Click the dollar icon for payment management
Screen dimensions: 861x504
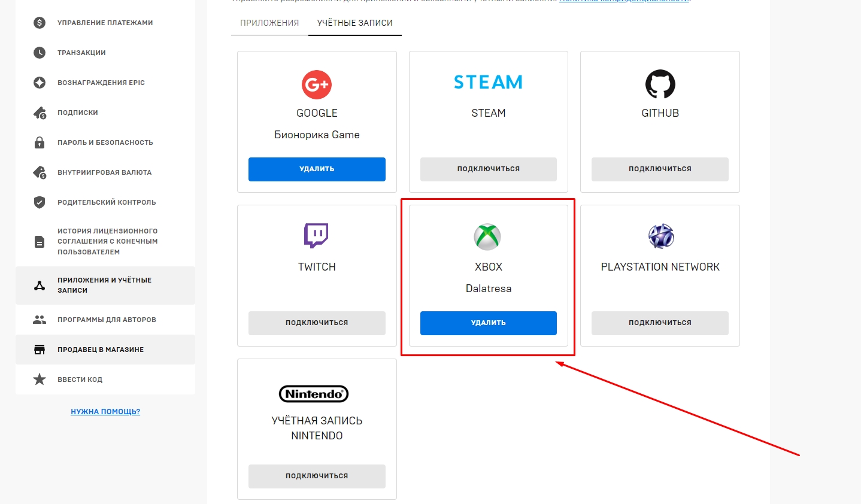pyautogui.click(x=40, y=23)
